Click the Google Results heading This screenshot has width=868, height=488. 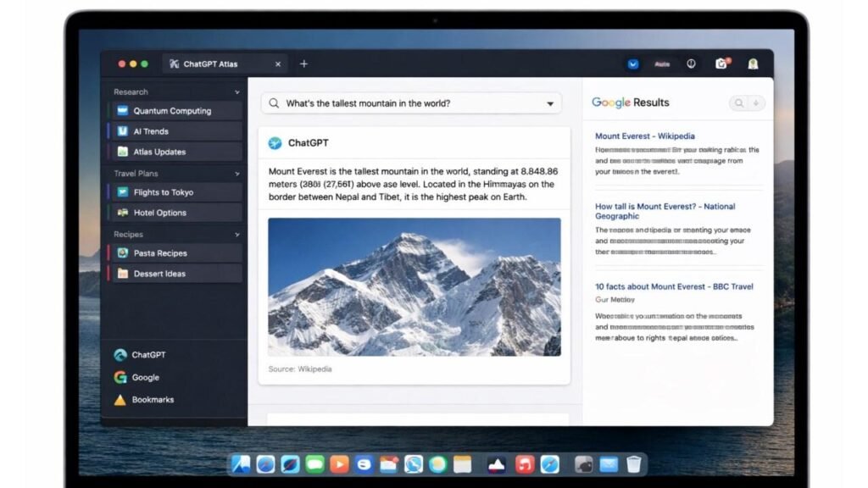click(x=630, y=103)
